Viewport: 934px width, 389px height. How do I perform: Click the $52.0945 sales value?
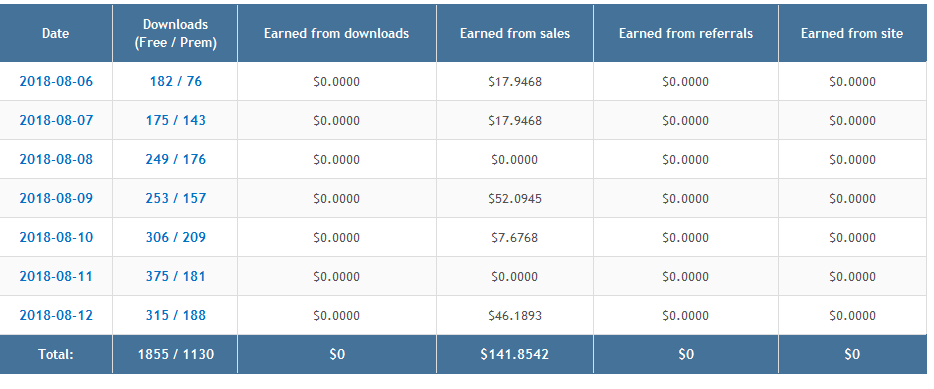coord(515,199)
